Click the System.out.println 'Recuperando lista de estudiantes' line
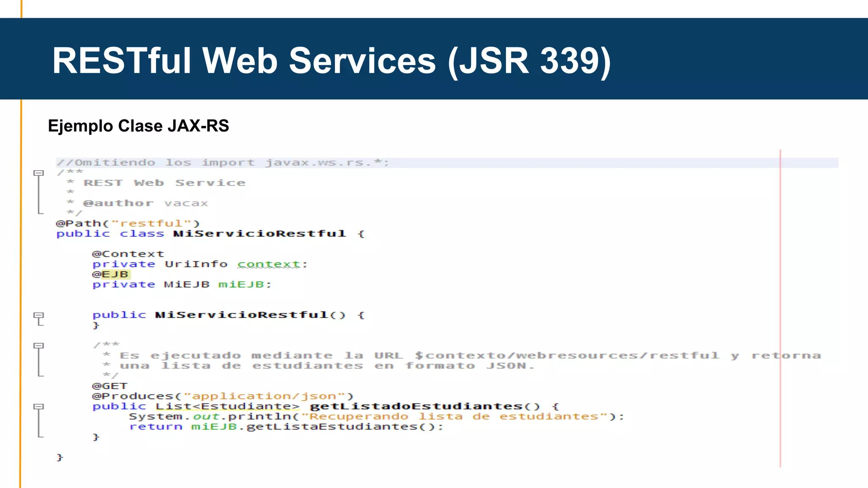868x488 pixels. (x=376, y=417)
